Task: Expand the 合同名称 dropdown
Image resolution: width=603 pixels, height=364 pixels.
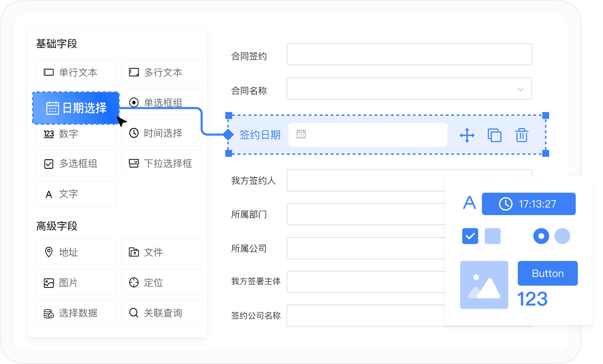Action: tap(520, 90)
